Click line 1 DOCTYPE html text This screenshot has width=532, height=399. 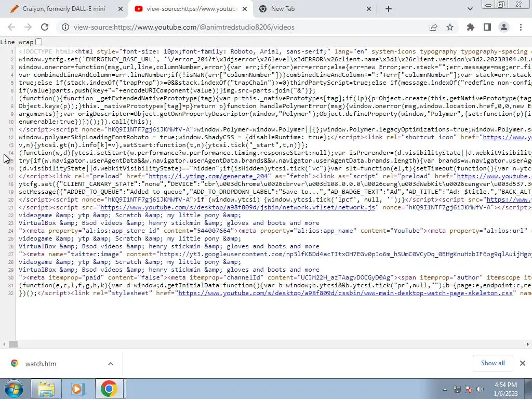[x=46, y=51]
